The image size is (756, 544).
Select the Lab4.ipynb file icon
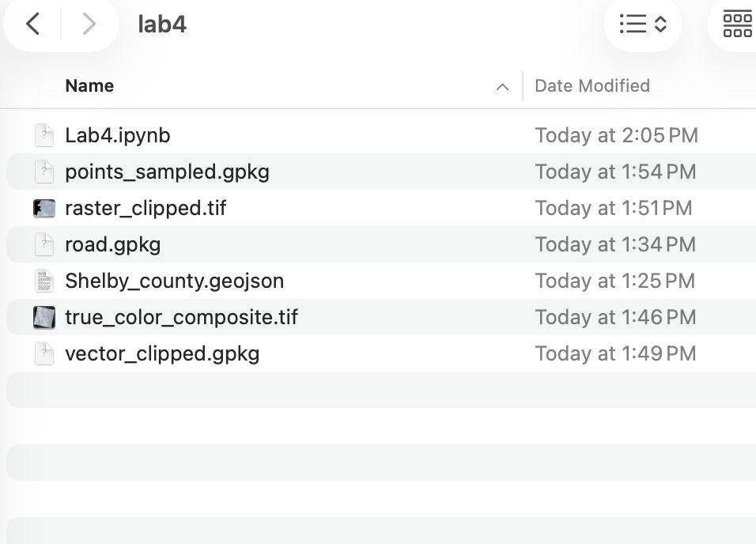(x=44, y=135)
